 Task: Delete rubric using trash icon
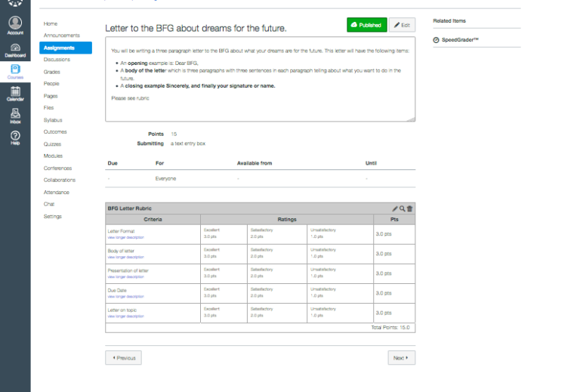pos(410,208)
